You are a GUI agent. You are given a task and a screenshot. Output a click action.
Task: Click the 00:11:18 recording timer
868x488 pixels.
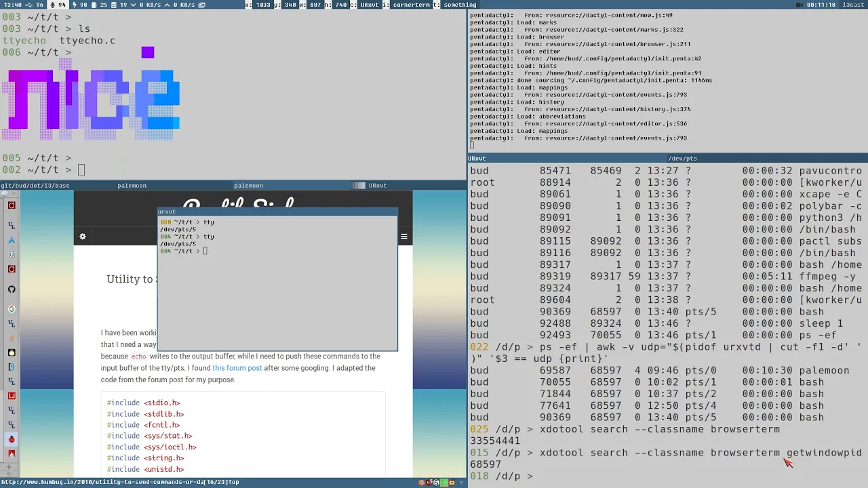[822, 5]
